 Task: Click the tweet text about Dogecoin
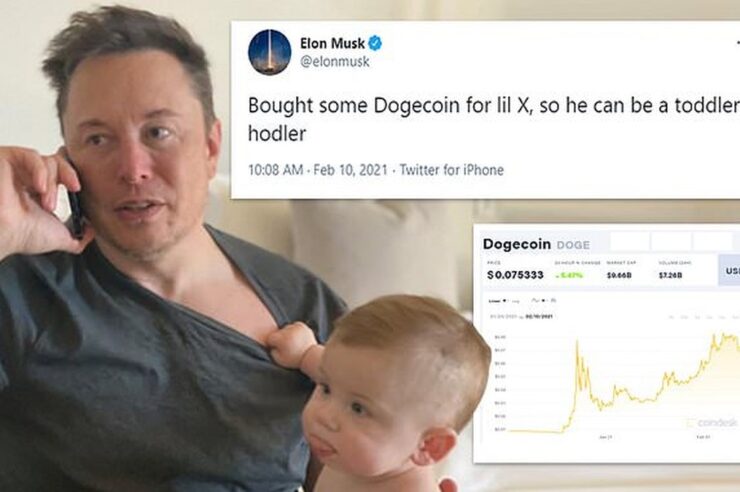[x=494, y=119]
